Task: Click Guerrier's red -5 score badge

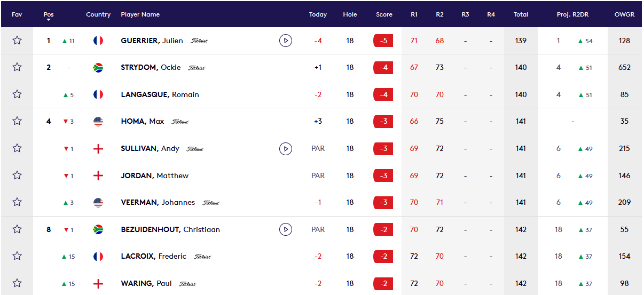Action: click(x=383, y=41)
